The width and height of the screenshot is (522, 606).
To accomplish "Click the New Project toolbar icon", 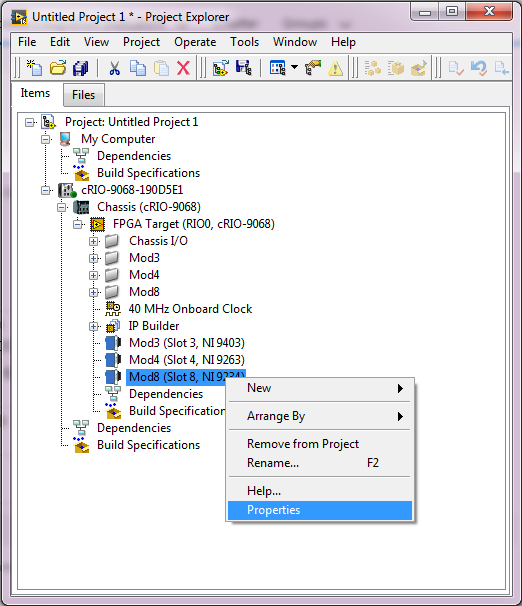I will pyautogui.click(x=34, y=68).
